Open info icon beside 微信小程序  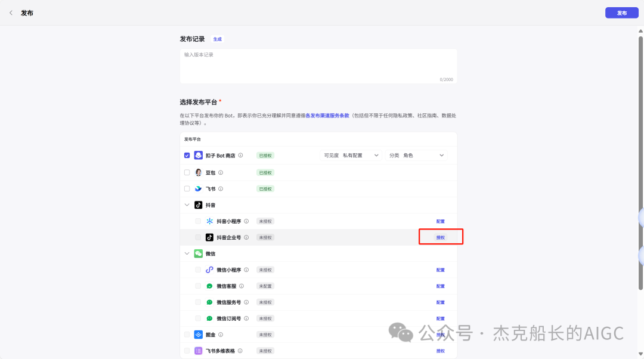[246, 270]
